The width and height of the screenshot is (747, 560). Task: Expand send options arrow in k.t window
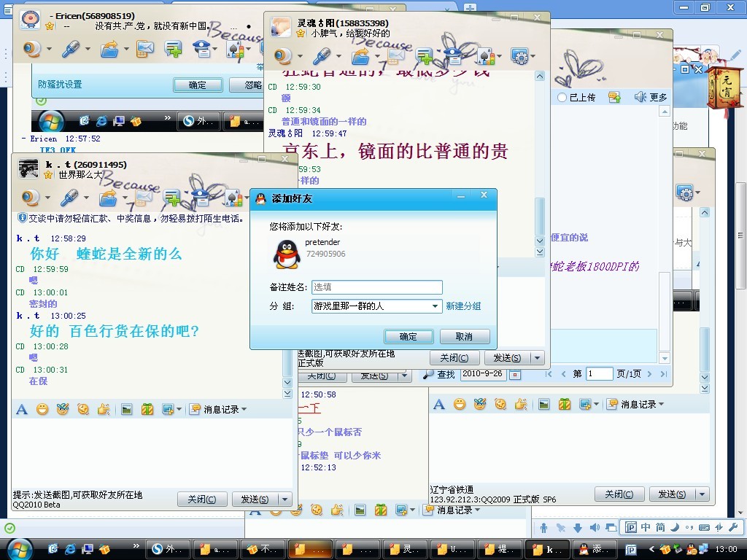(x=285, y=499)
